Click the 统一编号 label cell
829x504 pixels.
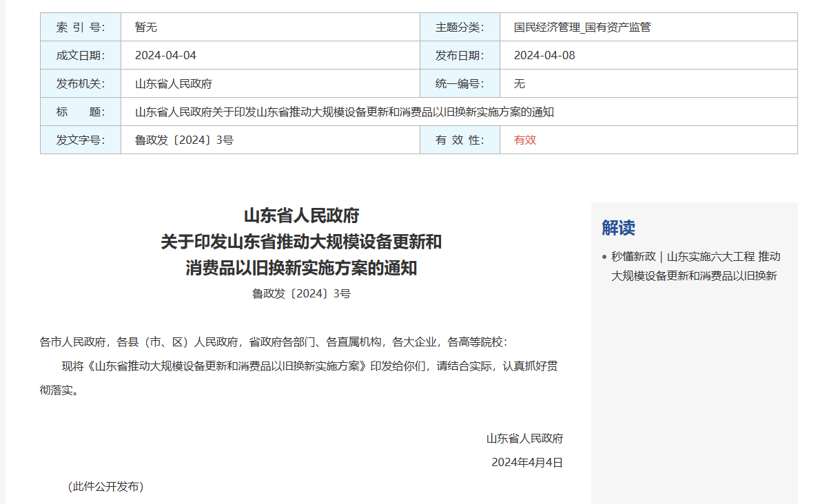click(x=460, y=84)
